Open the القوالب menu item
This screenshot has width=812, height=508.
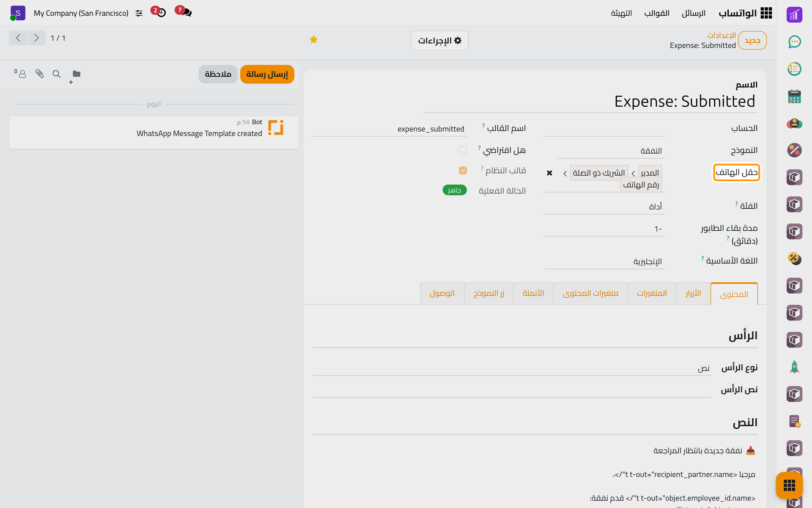pos(657,13)
